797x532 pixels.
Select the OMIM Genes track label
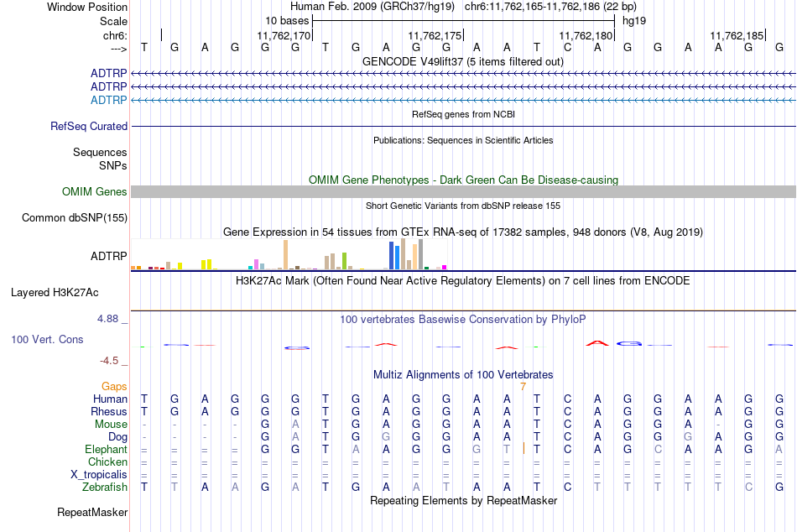point(95,192)
